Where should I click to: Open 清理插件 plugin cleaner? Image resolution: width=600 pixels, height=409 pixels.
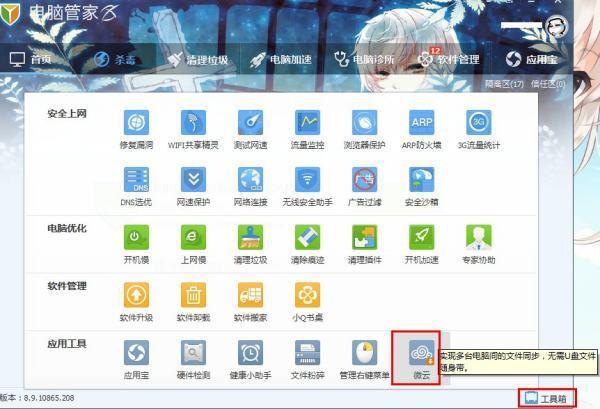pos(364,244)
